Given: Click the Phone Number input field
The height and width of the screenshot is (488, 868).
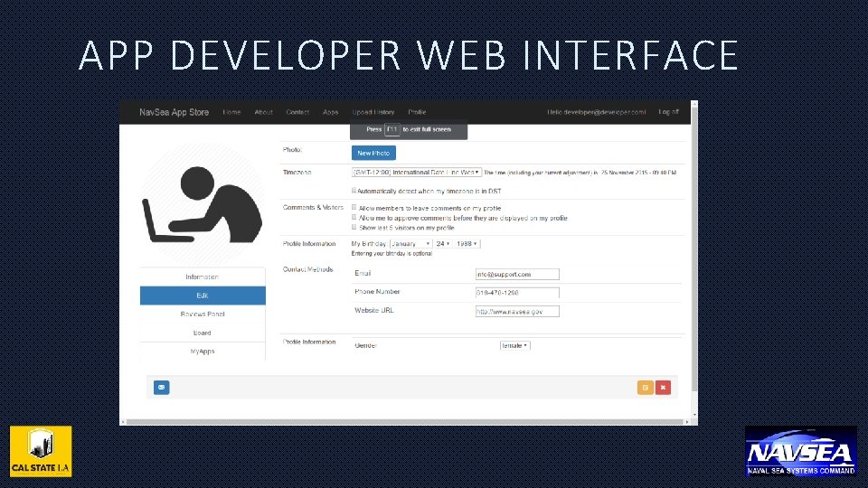Looking at the screenshot, I should 517,293.
